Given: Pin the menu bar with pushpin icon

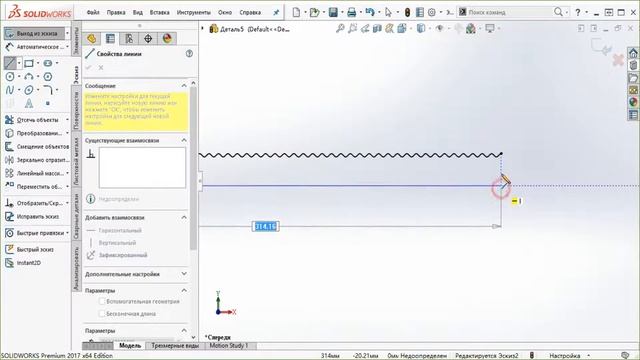Looking at the screenshot, I should pyautogui.click(x=276, y=12).
